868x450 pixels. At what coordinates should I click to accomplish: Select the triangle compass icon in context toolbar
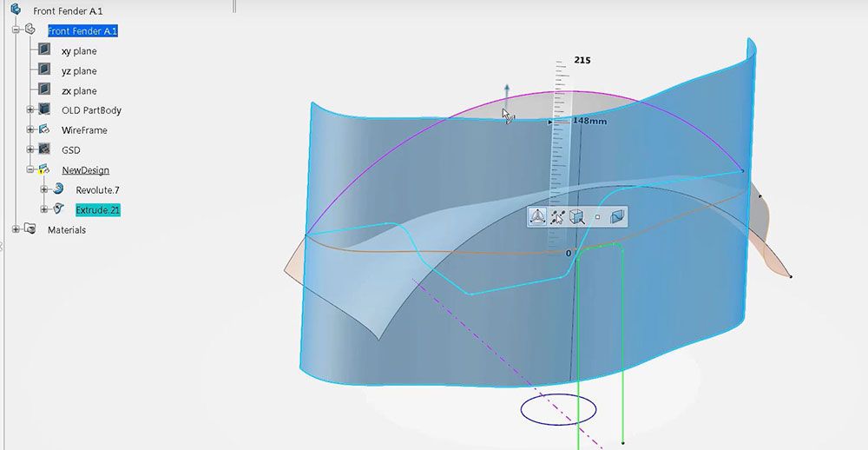[x=536, y=216]
